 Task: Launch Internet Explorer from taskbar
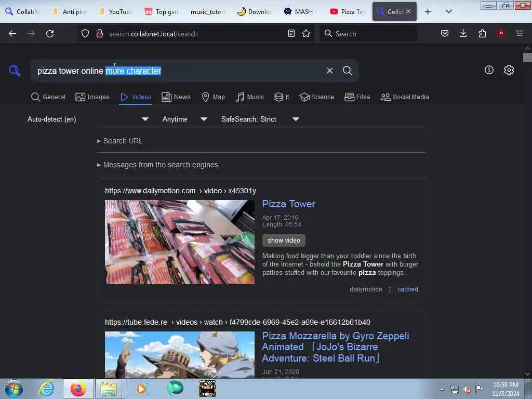click(46, 389)
